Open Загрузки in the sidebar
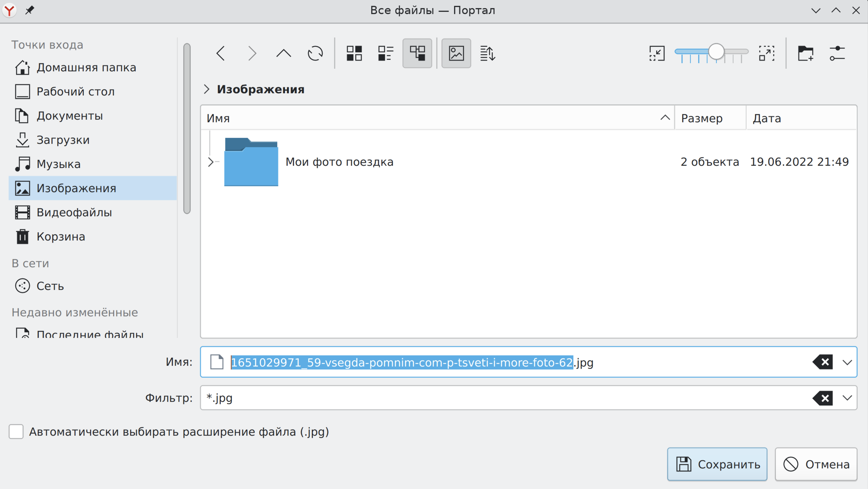 (x=92, y=140)
